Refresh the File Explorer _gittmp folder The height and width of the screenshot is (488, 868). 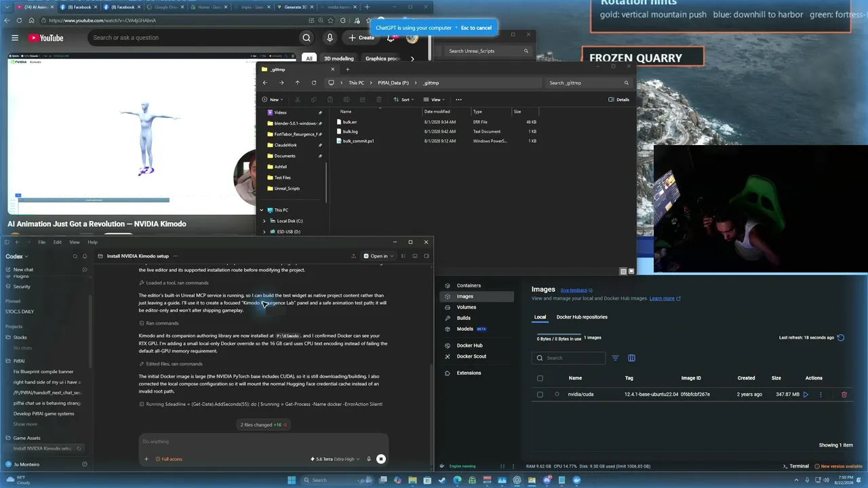click(313, 83)
